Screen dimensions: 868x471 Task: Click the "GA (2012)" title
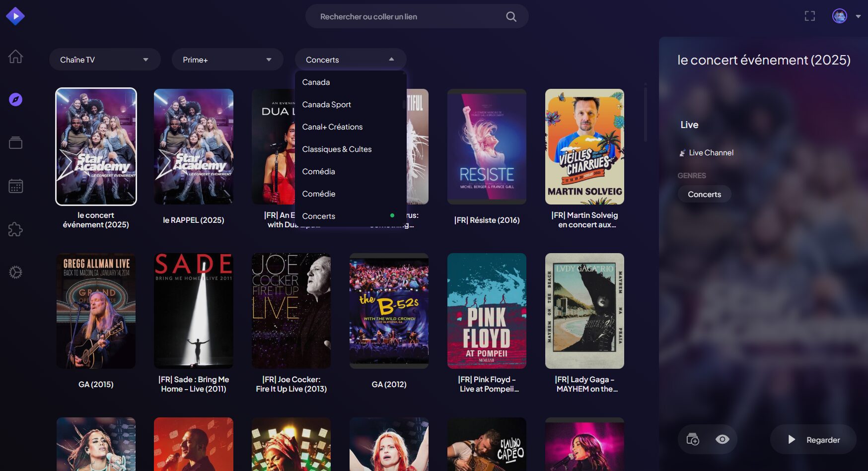389,384
